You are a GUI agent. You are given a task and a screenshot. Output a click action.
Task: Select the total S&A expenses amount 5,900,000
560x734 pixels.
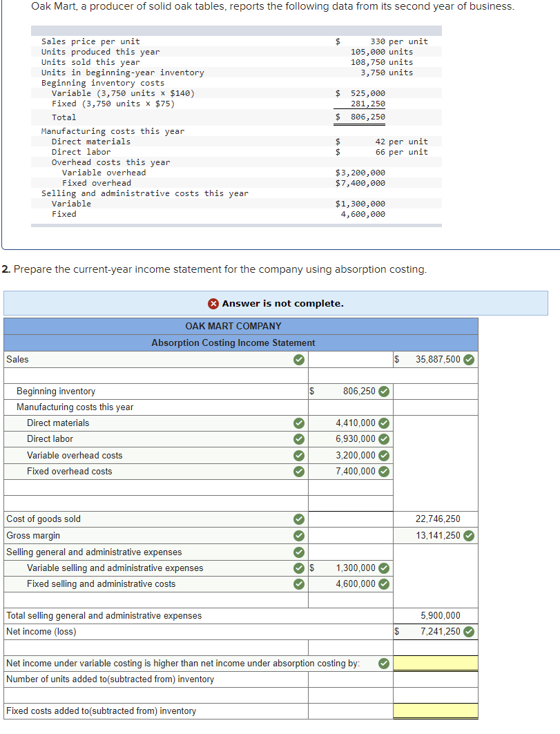(x=440, y=615)
